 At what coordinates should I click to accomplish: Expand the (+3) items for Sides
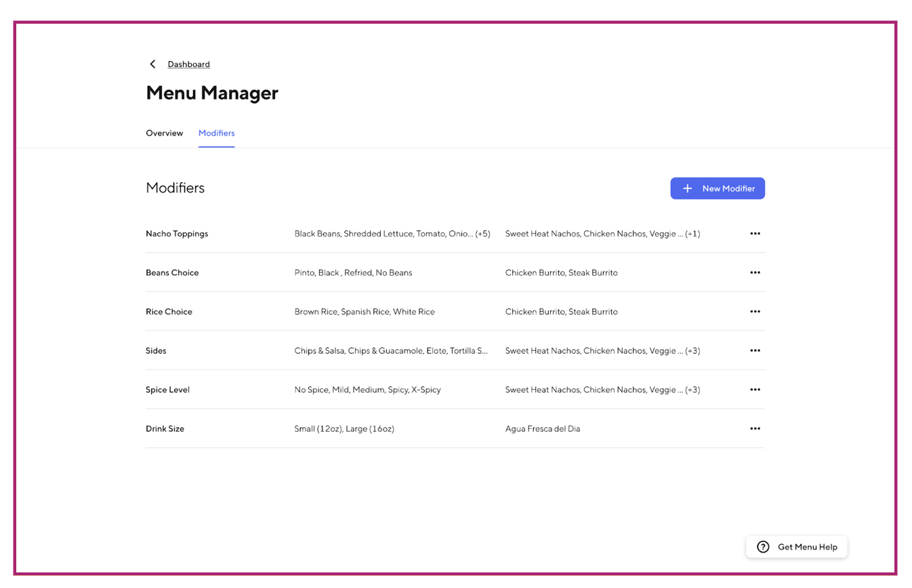pos(692,351)
